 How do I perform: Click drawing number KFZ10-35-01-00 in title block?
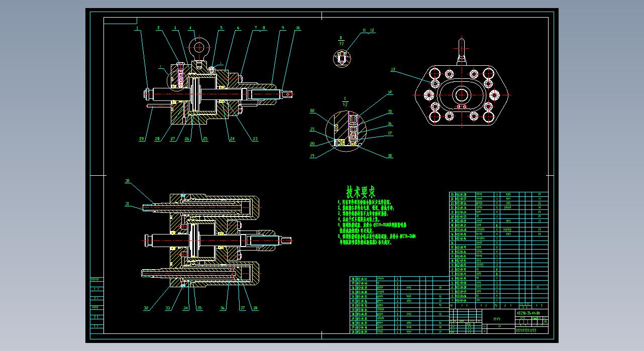coord(528,313)
